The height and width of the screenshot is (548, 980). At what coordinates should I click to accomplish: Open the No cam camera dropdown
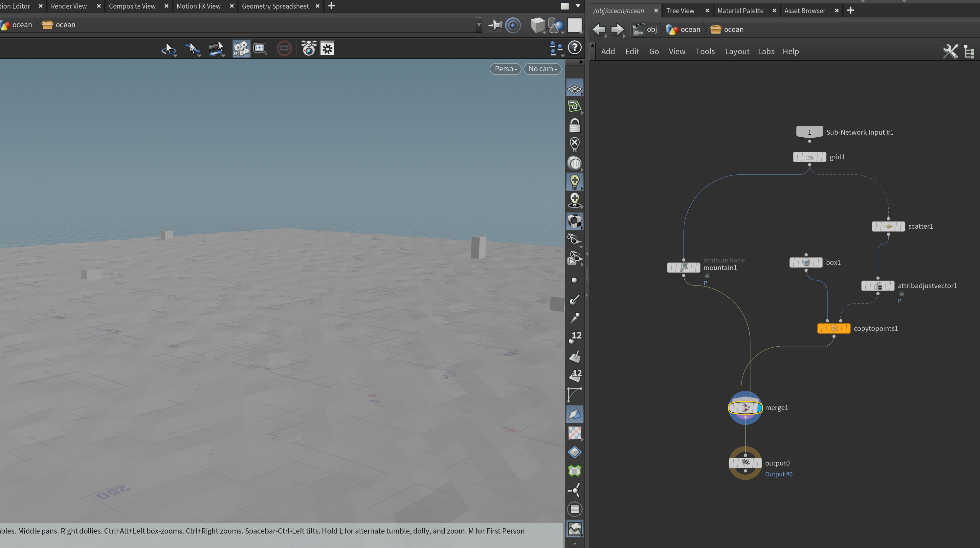coord(542,69)
